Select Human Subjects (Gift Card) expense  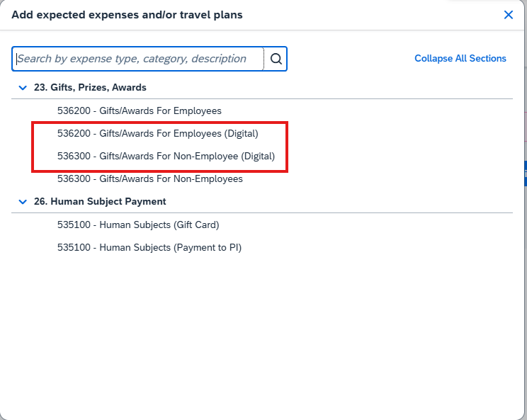[138, 225]
